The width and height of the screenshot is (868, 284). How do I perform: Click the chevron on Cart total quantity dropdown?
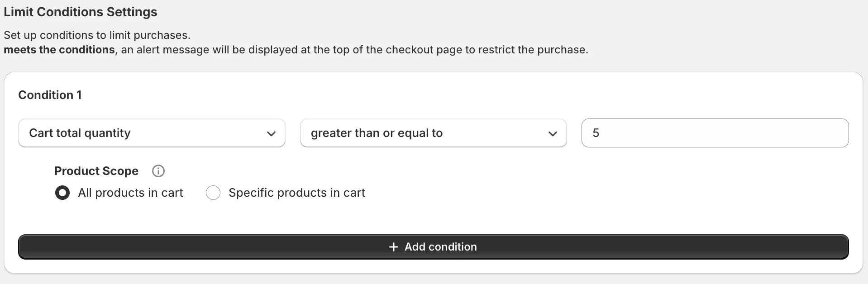point(271,133)
